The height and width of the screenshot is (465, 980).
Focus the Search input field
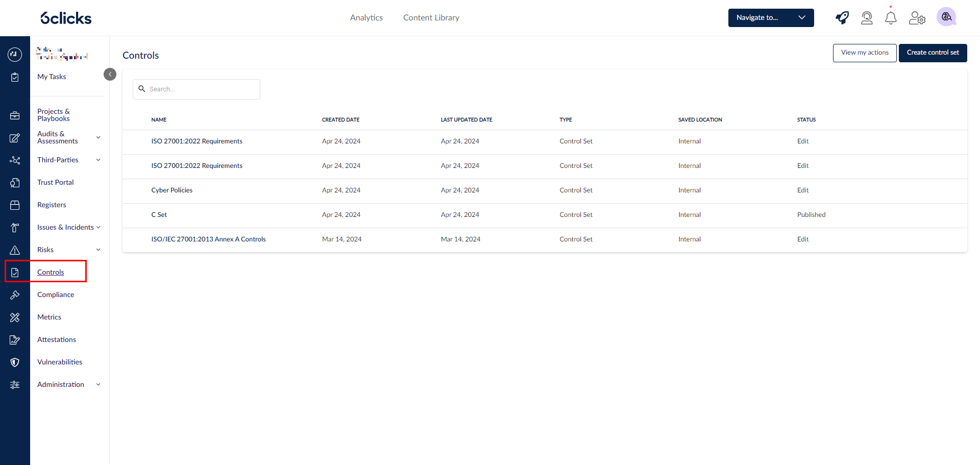197,89
